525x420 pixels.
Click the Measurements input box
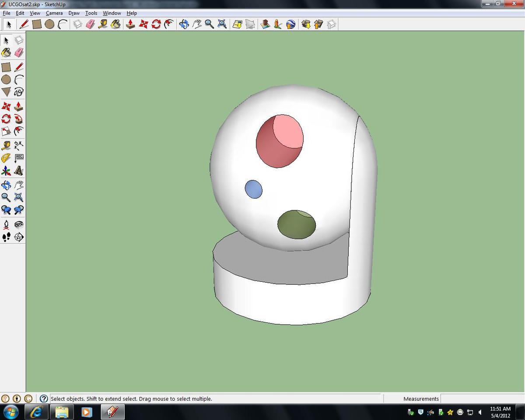(482, 399)
